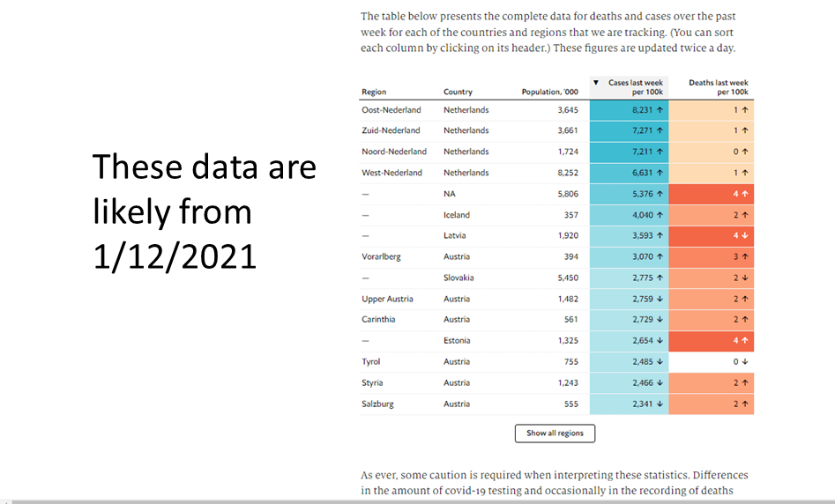Click the down arrow in Latvia's deaths cell
This screenshot has width=835, height=504.
tap(745, 236)
